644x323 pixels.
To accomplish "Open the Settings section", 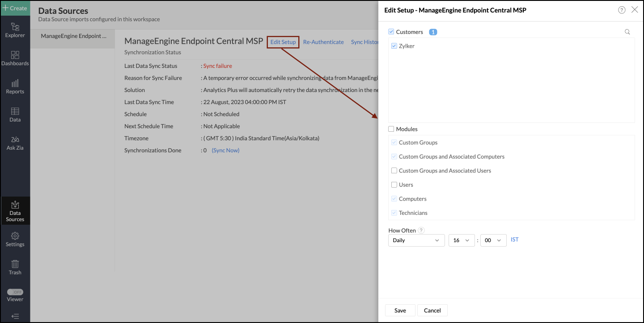I will coord(15,239).
